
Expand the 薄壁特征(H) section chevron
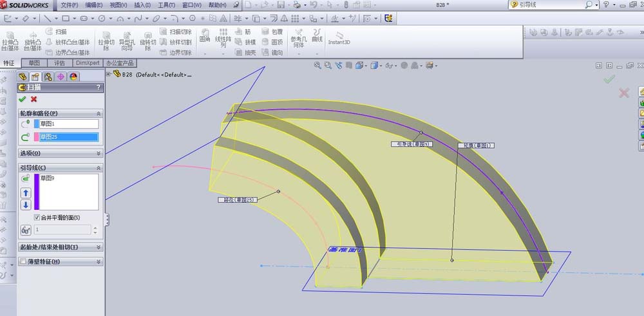coord(99,261)
